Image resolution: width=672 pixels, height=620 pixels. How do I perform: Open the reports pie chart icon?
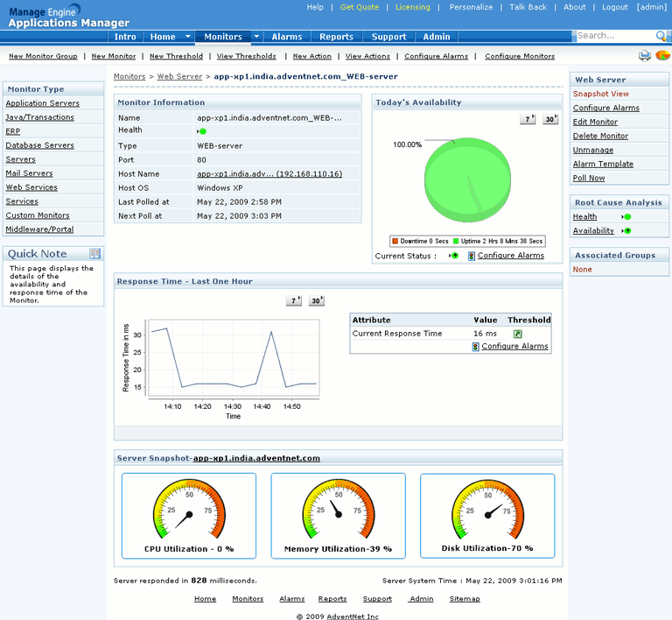(x=662, y=55)
